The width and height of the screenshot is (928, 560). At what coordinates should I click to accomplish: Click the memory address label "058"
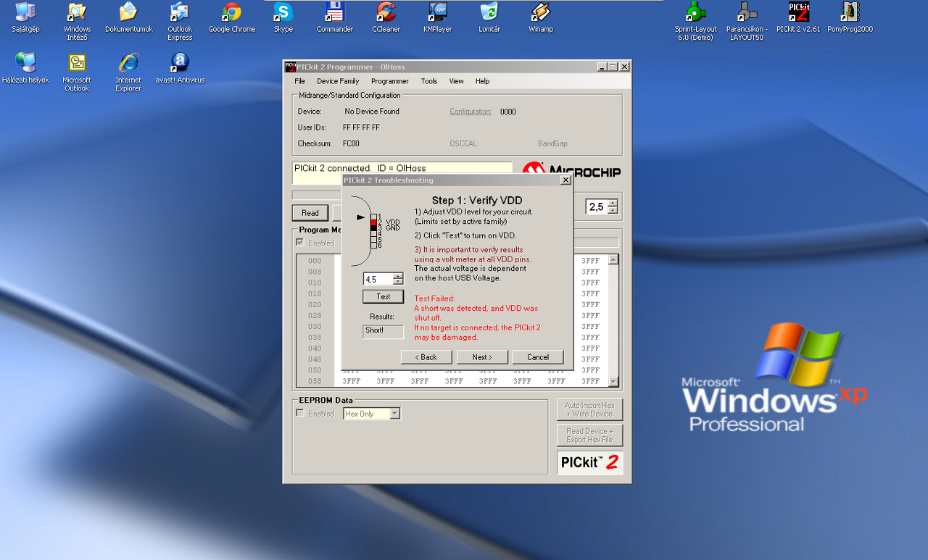pos(315,381)
